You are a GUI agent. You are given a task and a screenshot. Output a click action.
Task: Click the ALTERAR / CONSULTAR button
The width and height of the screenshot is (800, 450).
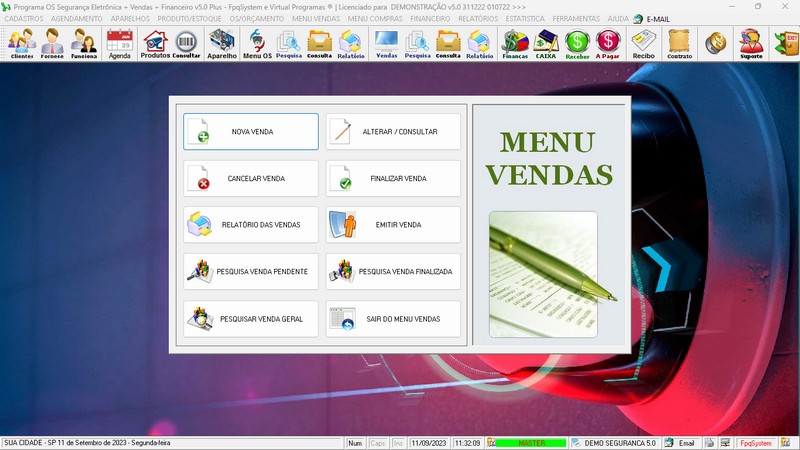(393, 132)
